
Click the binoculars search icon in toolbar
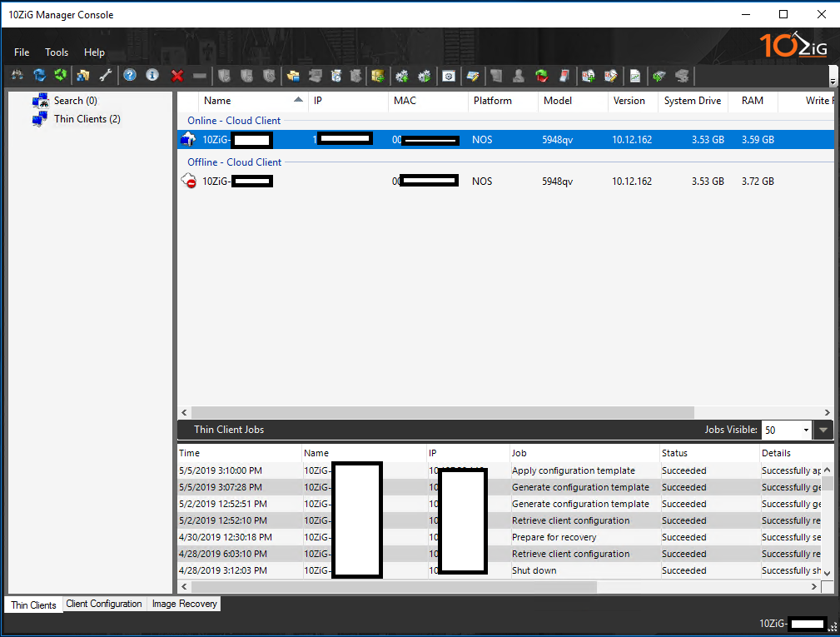coord(17,76)
